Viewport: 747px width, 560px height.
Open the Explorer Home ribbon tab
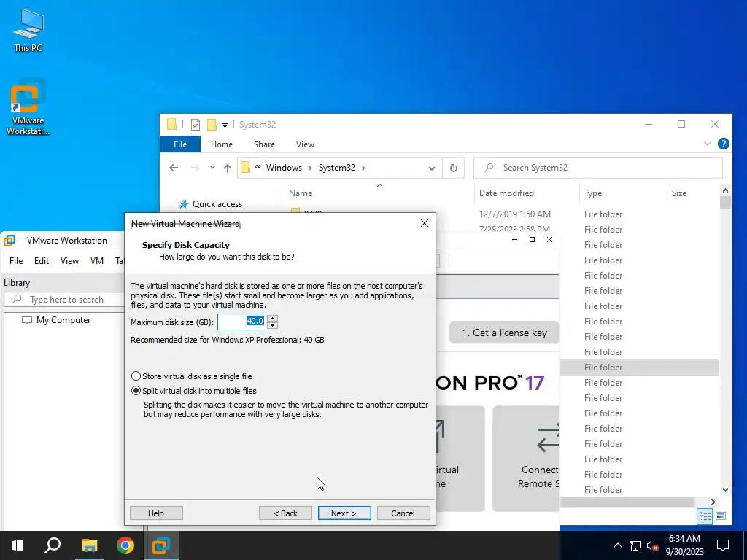pyautogui.click(x=222, y=144)
